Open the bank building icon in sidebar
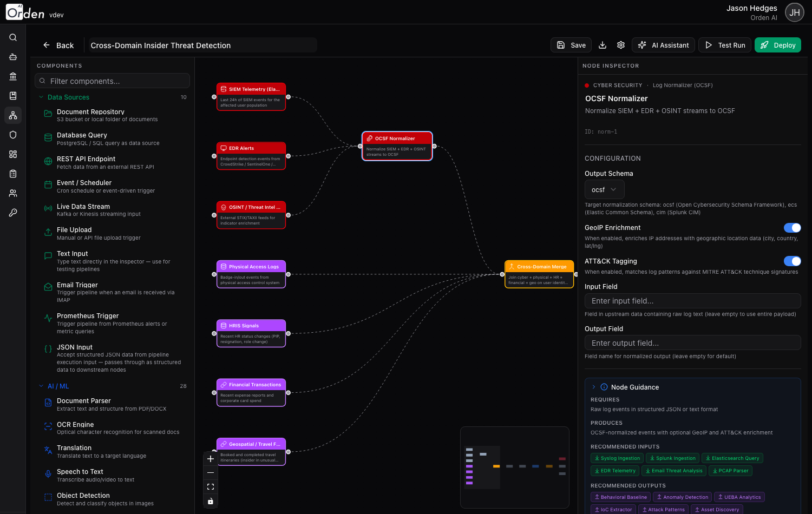Screen dimensions: 812x514 pos(13,76)
